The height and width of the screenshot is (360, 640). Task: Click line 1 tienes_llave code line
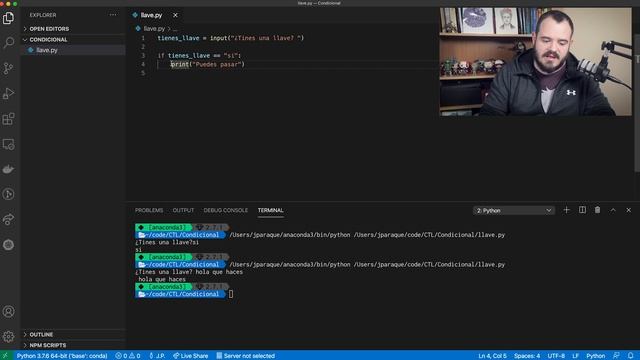click(x=231, y=38)
